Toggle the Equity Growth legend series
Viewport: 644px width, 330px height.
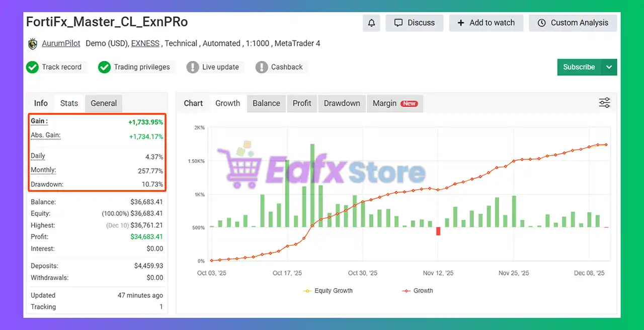point(328,291)
